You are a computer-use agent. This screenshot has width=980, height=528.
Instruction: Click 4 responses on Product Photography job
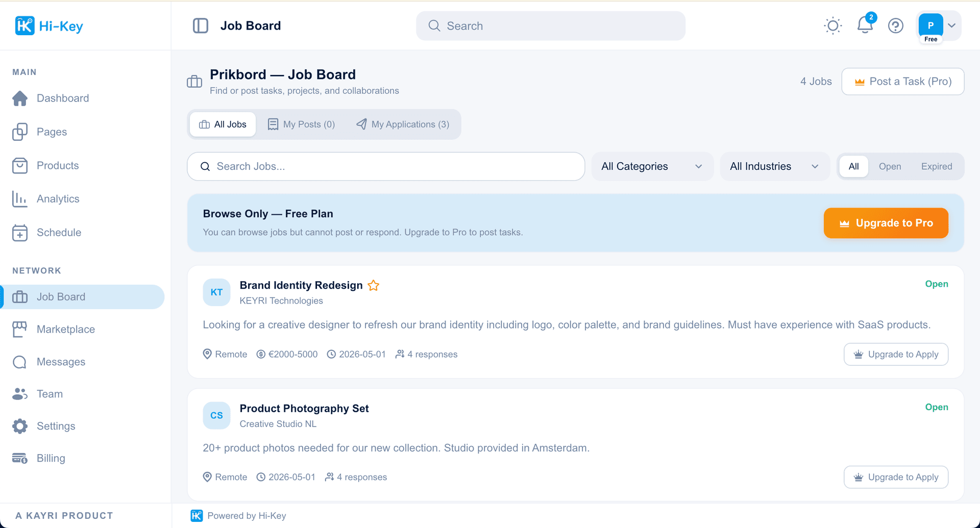(356, 477)
